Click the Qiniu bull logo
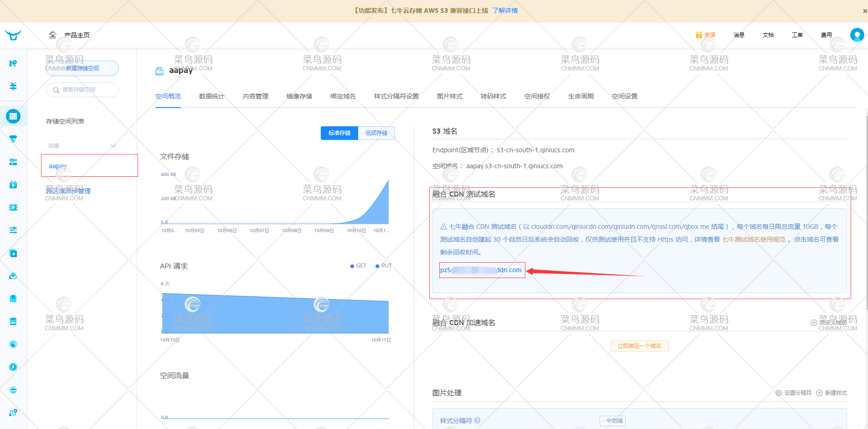This screenshot has height=429, width=868. click(x=13, y=35)
